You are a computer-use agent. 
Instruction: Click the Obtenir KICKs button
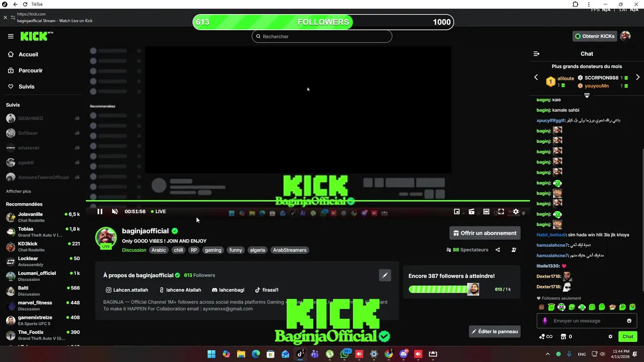click(x=595, y=36)
